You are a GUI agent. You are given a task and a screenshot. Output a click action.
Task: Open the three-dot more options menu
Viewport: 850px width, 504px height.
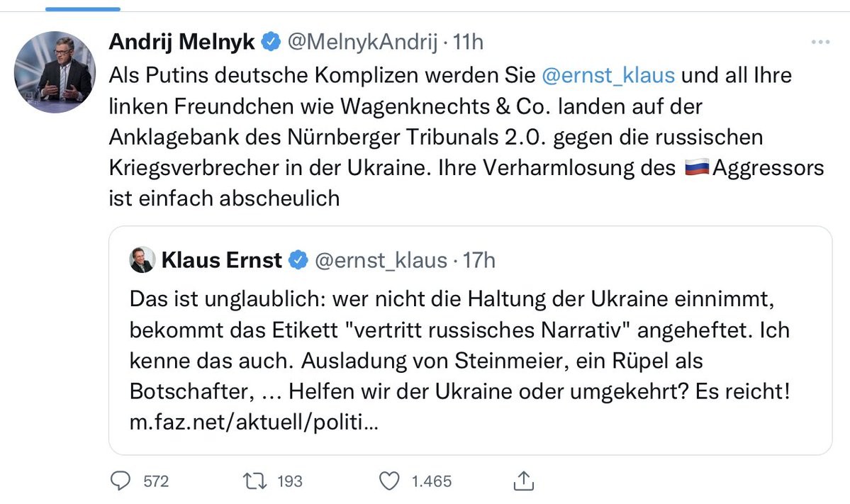pyautogui.click(x=820, y=43)
